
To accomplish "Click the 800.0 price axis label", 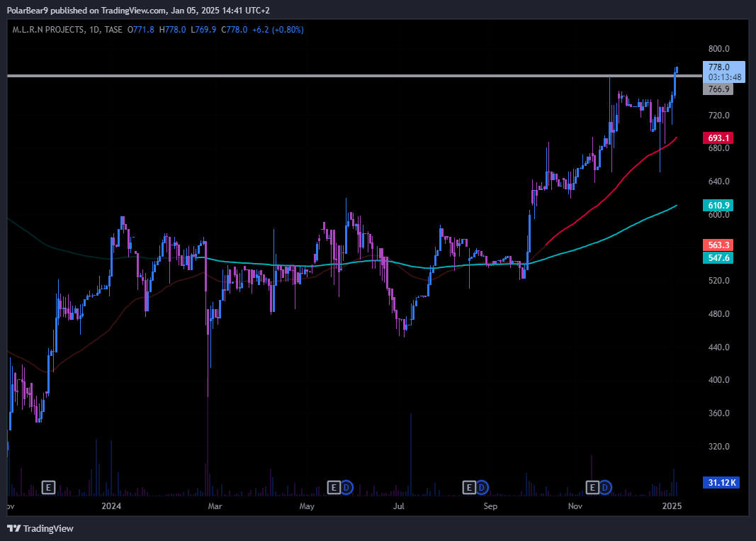I will pos(719,49).
